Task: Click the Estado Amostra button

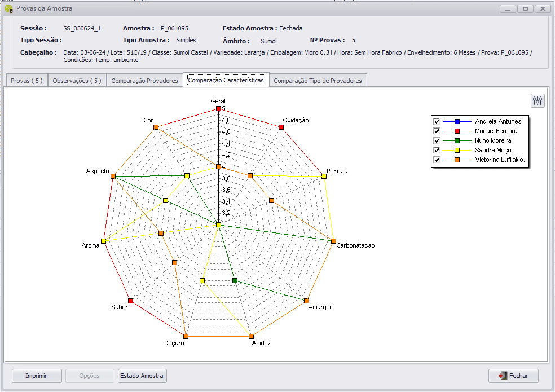Action: pyautogui.click(x=142, y=376)
